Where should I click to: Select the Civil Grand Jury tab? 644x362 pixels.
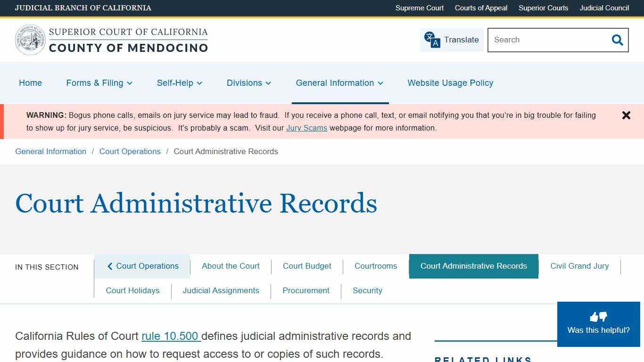[x=579, y=266]
